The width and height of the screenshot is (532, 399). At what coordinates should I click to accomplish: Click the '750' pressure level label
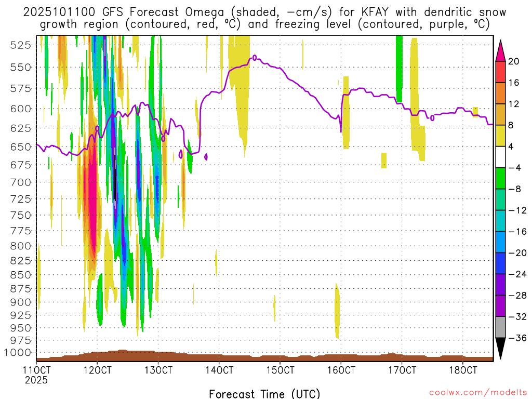(21, 215)
